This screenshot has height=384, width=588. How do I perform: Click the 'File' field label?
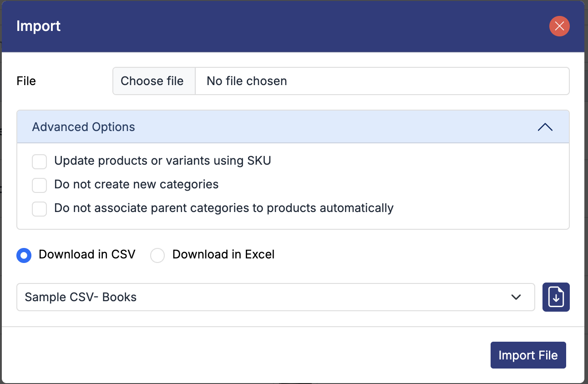coord(26,81)
